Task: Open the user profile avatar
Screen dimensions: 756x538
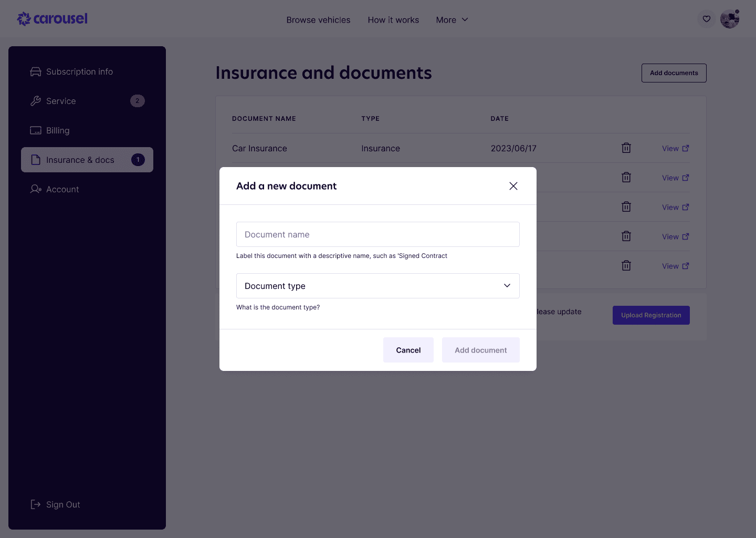Action: (x=729, y=19)
